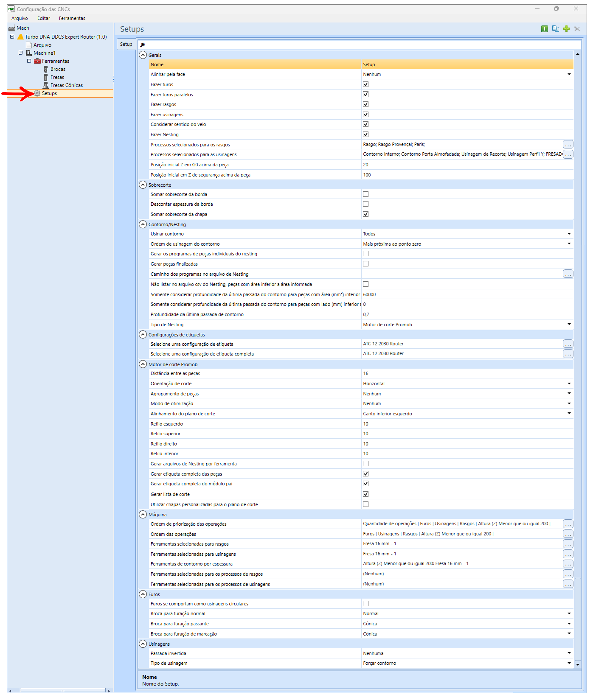This screenshot has height=700, width=593.
Task: Add a new setup with green plus
Action: pyautogui.click(x=566, y=29)
